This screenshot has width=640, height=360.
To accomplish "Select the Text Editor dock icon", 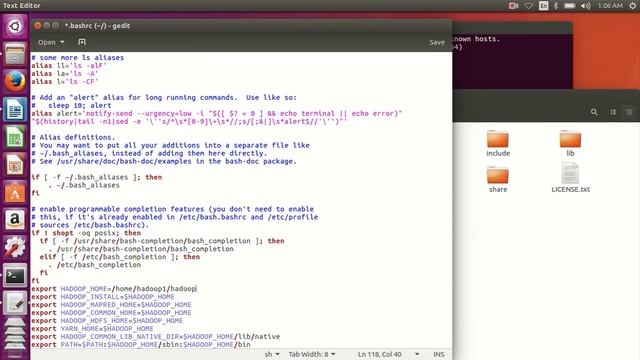I will [x=15, y=303].
